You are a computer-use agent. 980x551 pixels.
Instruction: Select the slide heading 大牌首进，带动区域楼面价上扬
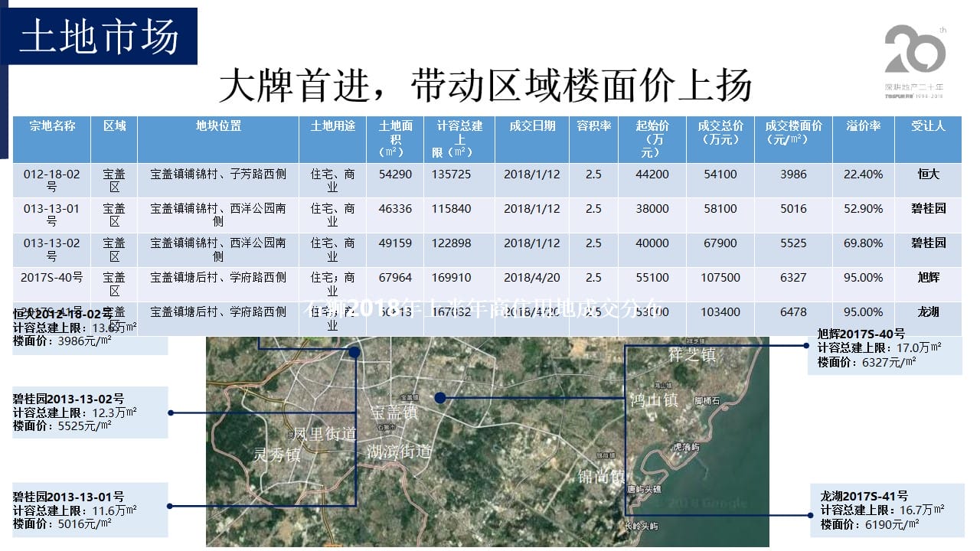(485, 85)
